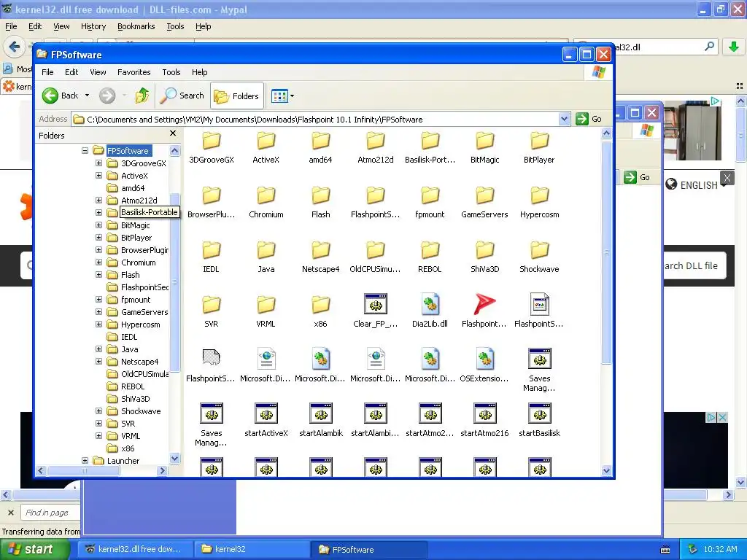Screen dimensions: 747x560
Task: Click the Explorer address path field
Action: point(315,119)
